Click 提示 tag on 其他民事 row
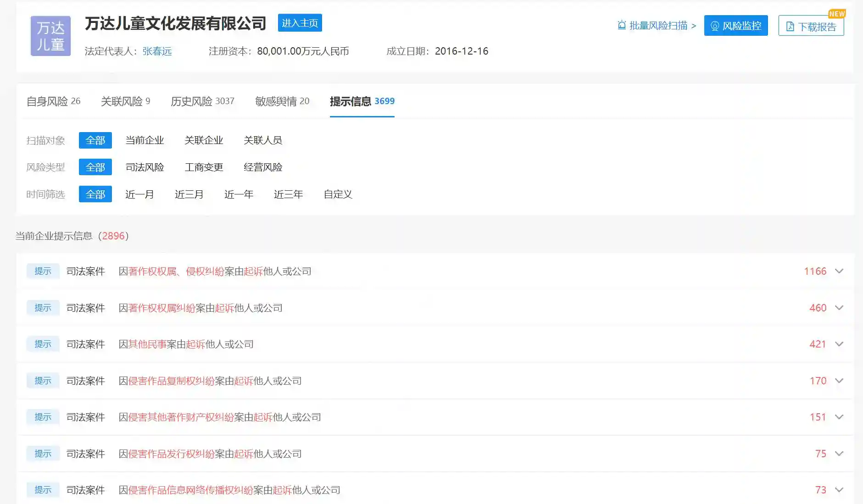This screenshot has height=504, width=863. [43, 344]
